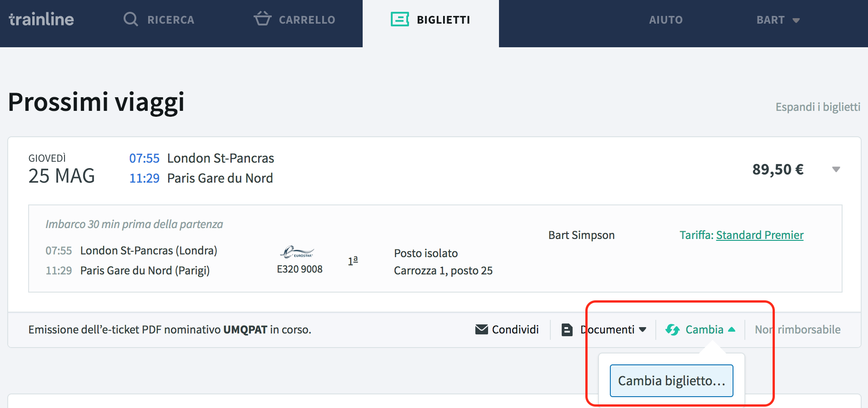Image resolution: width=868 pixels, height=408 pixels.
Task: Click the Documenti file icon
Action: pyautogui.click(x=567, y=329)
